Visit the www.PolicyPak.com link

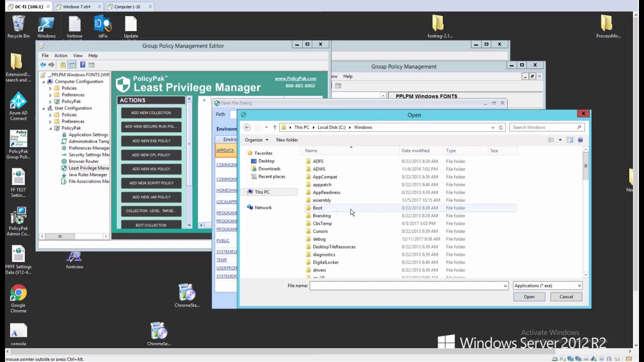(x=295, y=78)
